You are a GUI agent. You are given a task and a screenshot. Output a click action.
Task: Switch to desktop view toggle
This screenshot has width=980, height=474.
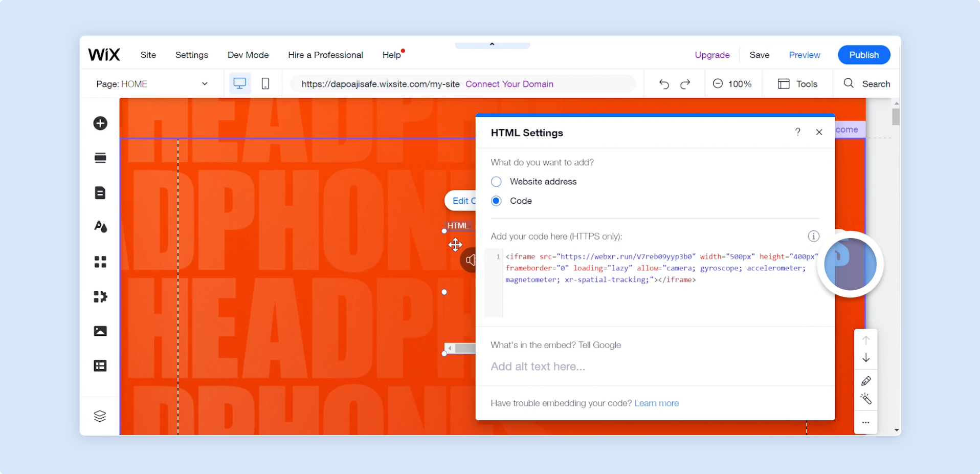[x=240, y=83]
